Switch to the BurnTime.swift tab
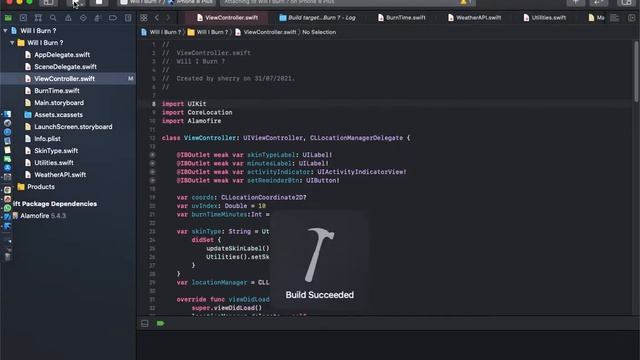 click(x=402, y=18)
